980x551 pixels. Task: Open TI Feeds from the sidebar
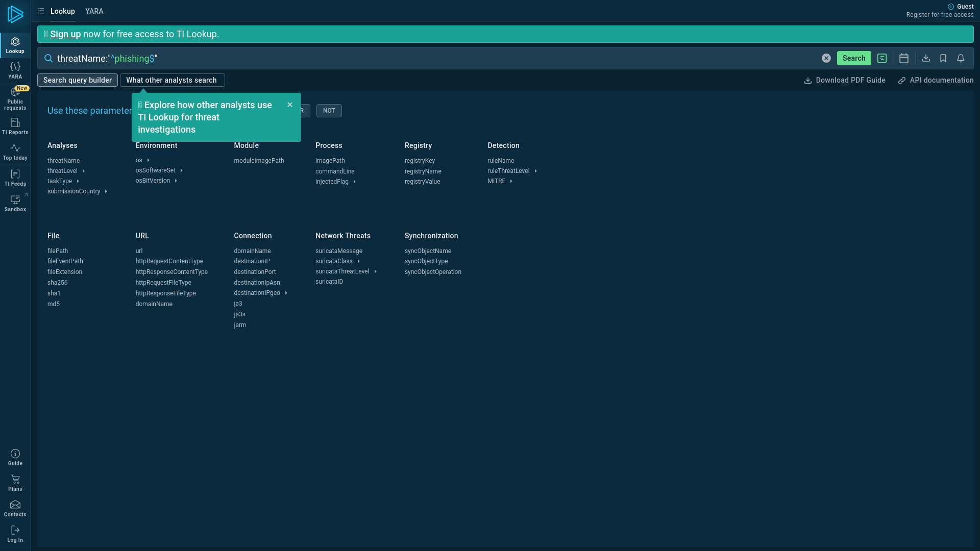click(15, 177)
